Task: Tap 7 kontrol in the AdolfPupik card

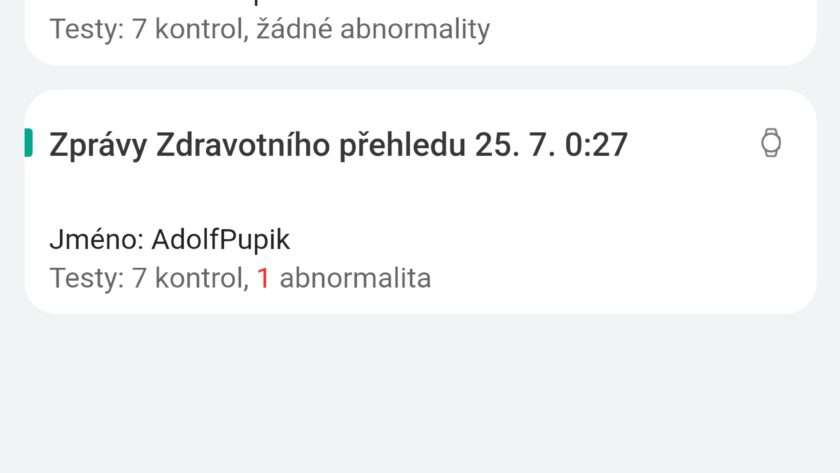Action: tap(187, 278)
